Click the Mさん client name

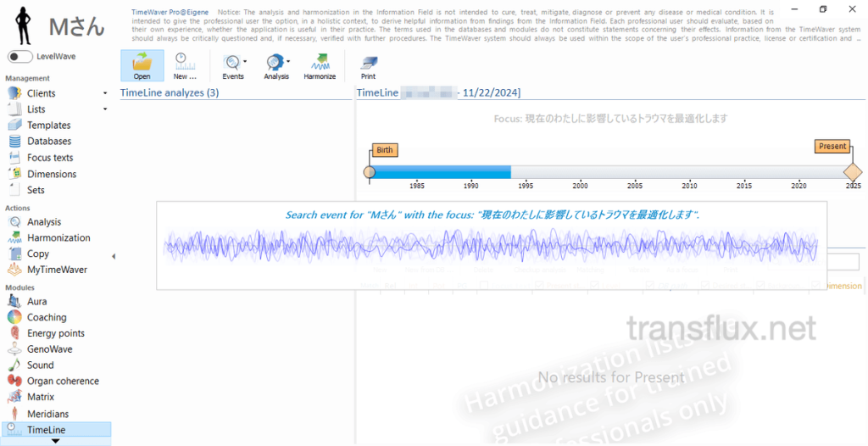[76, 26]
